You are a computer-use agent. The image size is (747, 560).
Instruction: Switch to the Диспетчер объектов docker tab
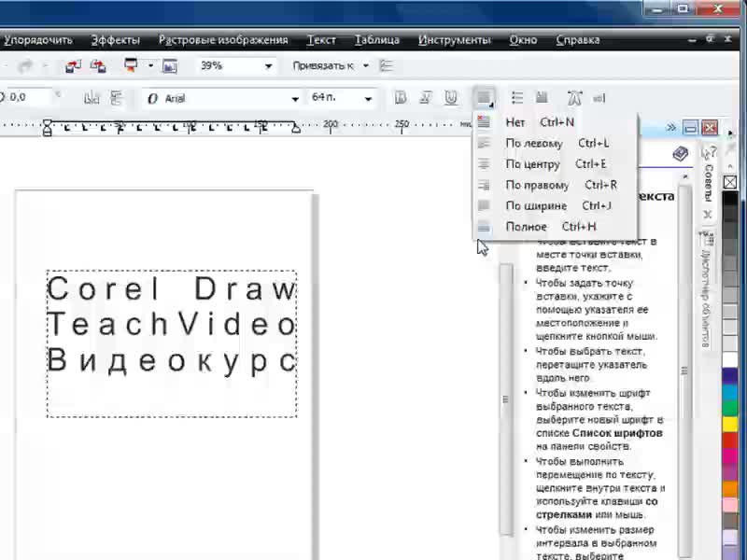[707, 291]
